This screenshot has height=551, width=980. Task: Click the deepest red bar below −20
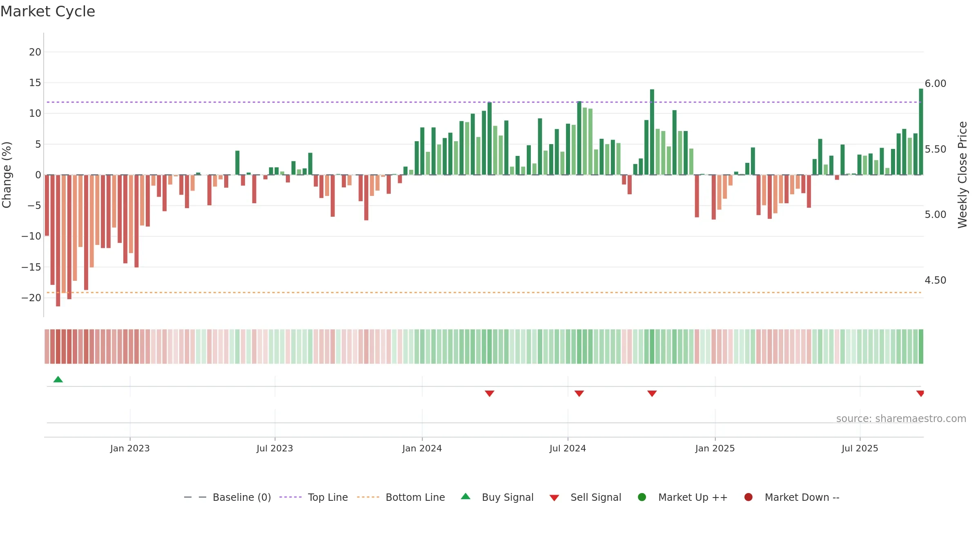point(58,240)
